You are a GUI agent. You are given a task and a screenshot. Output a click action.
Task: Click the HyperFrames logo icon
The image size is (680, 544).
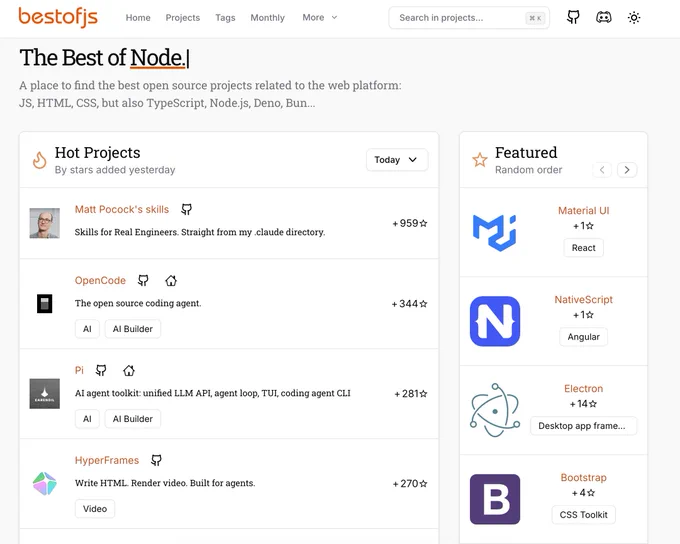pos(45,483)
